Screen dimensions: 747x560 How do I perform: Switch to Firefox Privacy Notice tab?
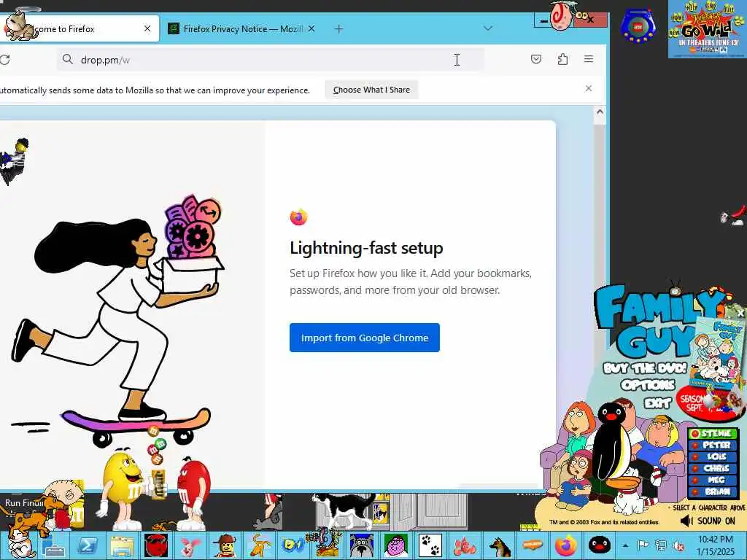pos(242,28)
